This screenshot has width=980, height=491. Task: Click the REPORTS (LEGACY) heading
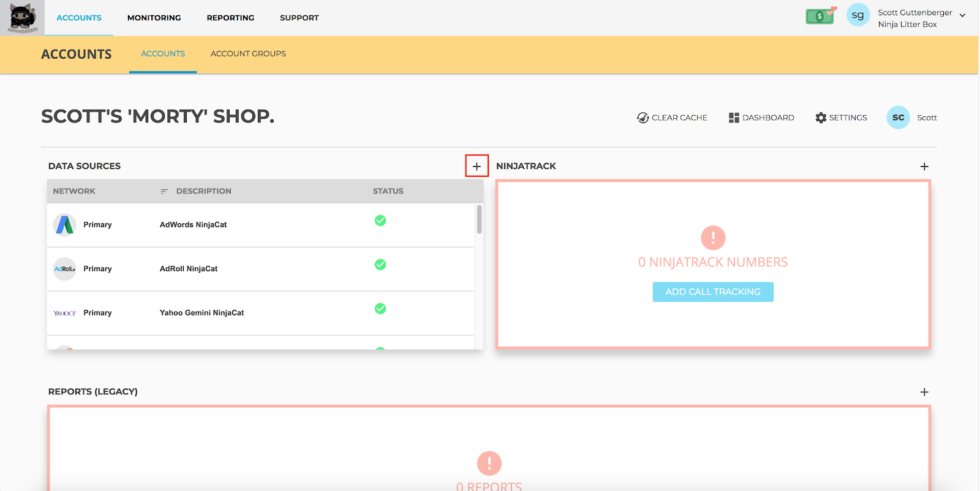pyautogui.click(x=93, y=391)
